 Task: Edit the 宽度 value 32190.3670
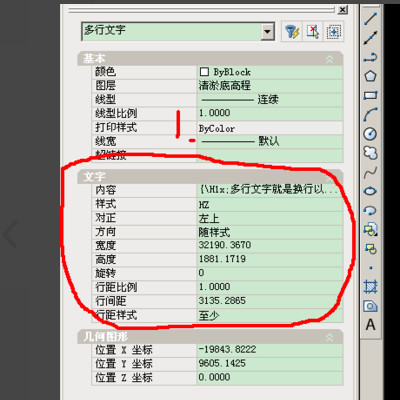[270, 245]
